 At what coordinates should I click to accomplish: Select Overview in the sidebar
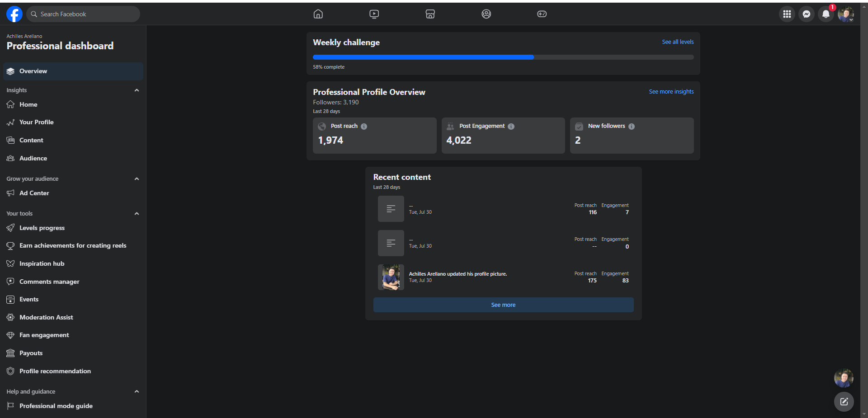tap(73, 71)
